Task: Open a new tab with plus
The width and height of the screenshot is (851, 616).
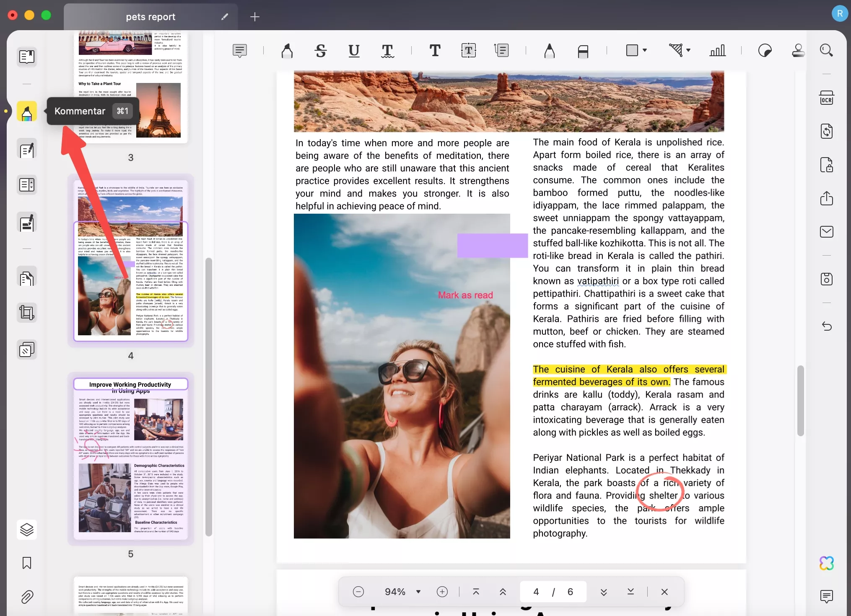Action: click(x=255, y=17)
